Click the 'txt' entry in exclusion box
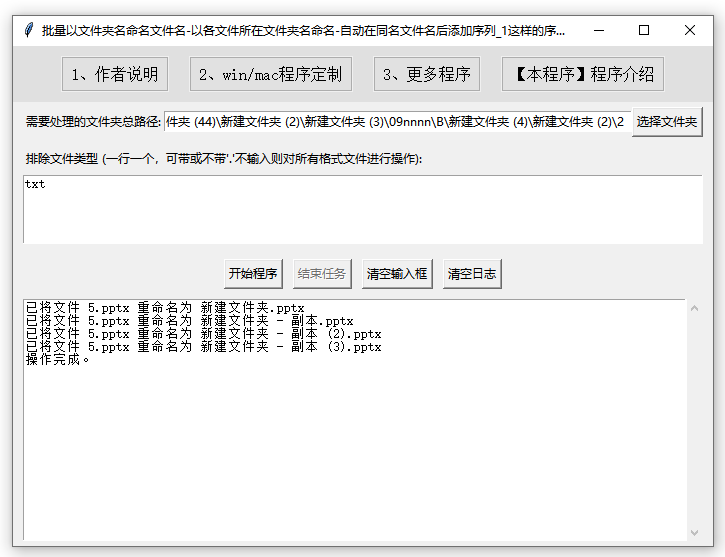The width and height of the screenshot is (725, 557). click(x=35, y=184)
